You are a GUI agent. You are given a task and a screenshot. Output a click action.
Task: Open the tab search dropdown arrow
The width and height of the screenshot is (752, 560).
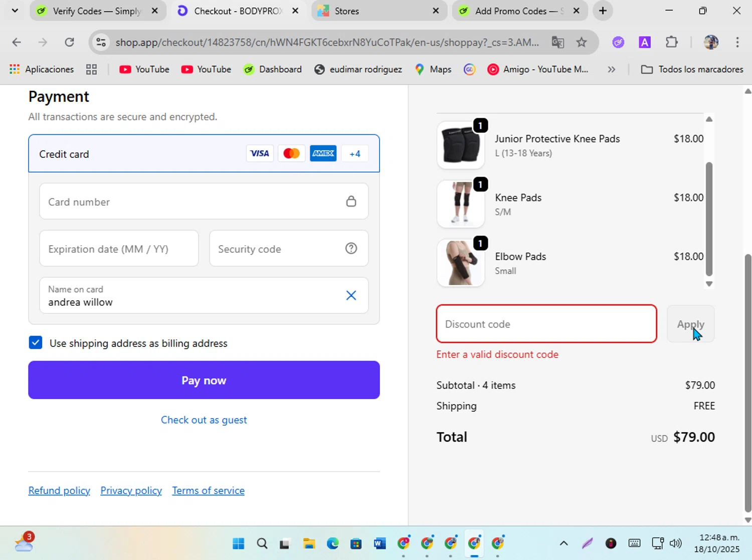click(15, 11)
